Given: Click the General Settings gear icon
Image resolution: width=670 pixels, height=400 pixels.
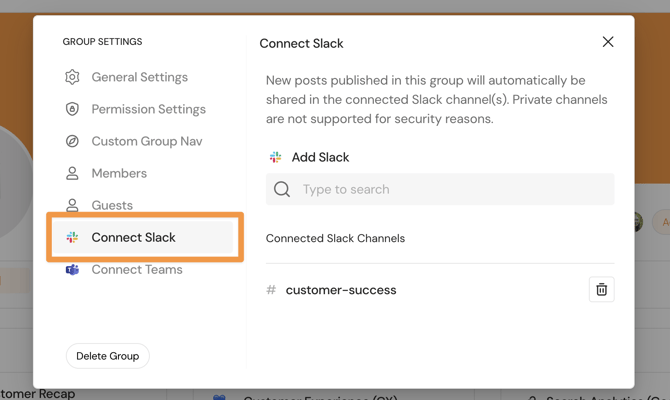Looking at the screenshot, I should tap(72, 77).
